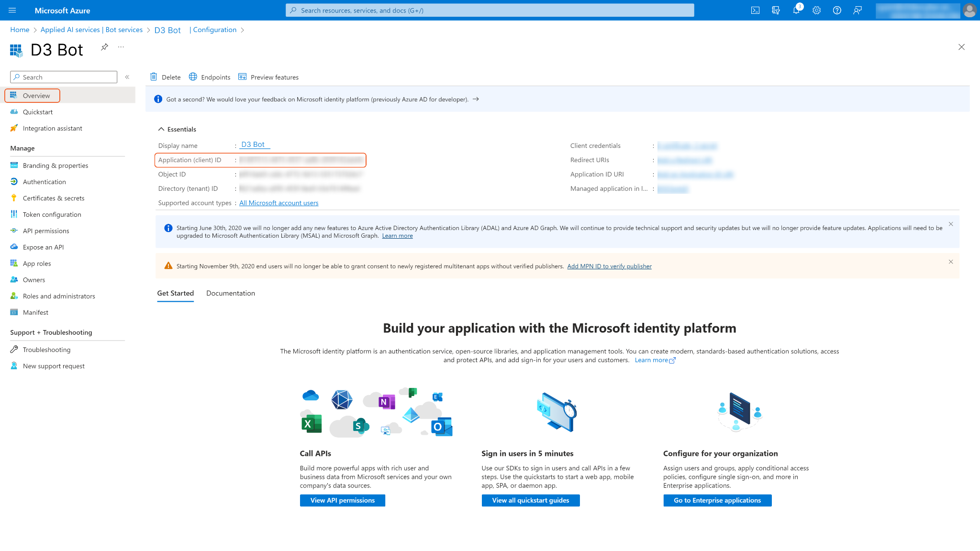Open the Redirect URIs value link
Viewport: 980px width, 551px height.
click(684, 160)
